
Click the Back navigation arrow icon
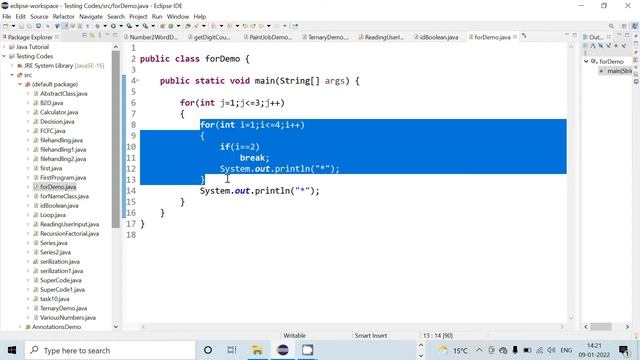[x=261, y=26]
